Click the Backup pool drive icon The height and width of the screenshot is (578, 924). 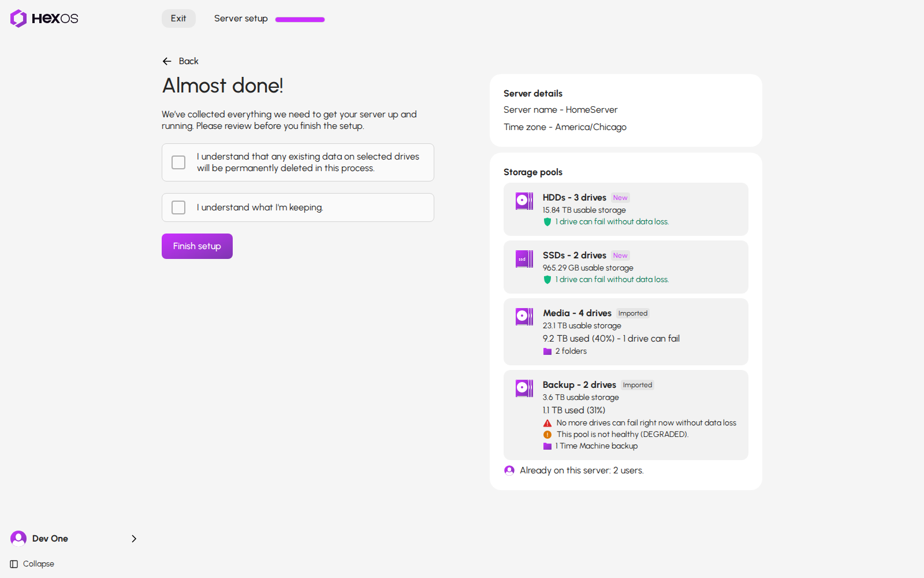pos(524,388)
